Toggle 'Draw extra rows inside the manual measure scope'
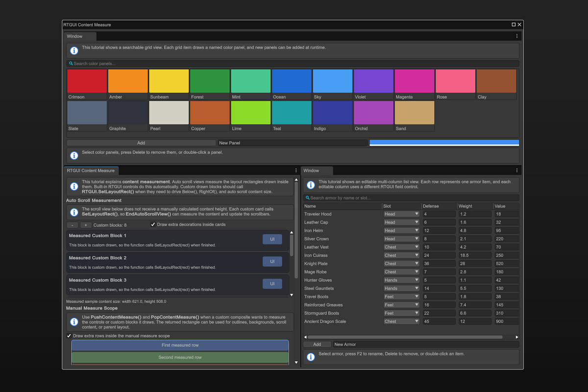Image resolution: width=588 pixels, height=392 pixels. click(69, 336)
